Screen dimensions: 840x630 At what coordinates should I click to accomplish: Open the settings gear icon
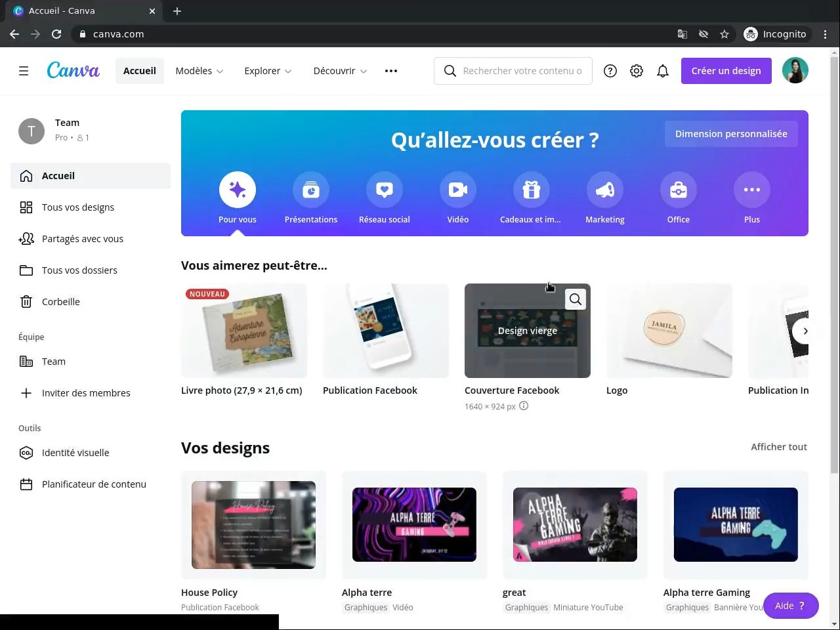(x=637, y=71)
